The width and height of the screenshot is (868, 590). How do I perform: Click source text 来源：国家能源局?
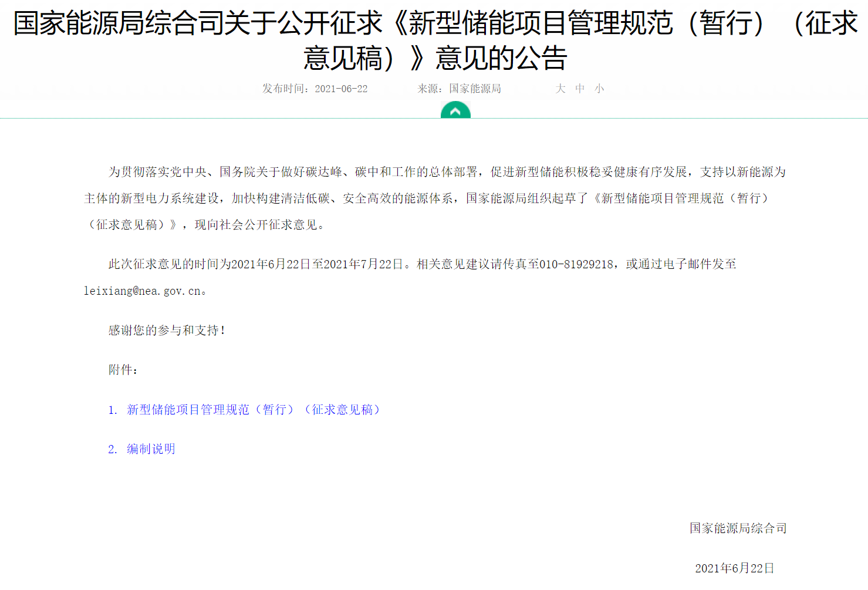[x=460, y=89]
